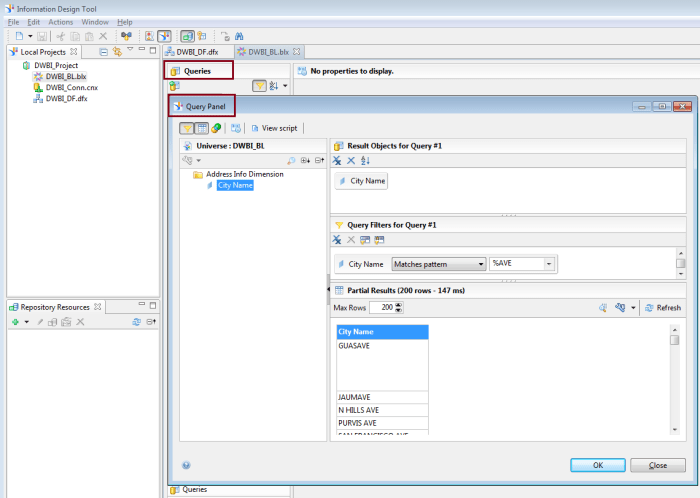The height and width of the screenshot is (498, 700).
Task: Click the help icon in Query Panel
Action: point(187,464)
